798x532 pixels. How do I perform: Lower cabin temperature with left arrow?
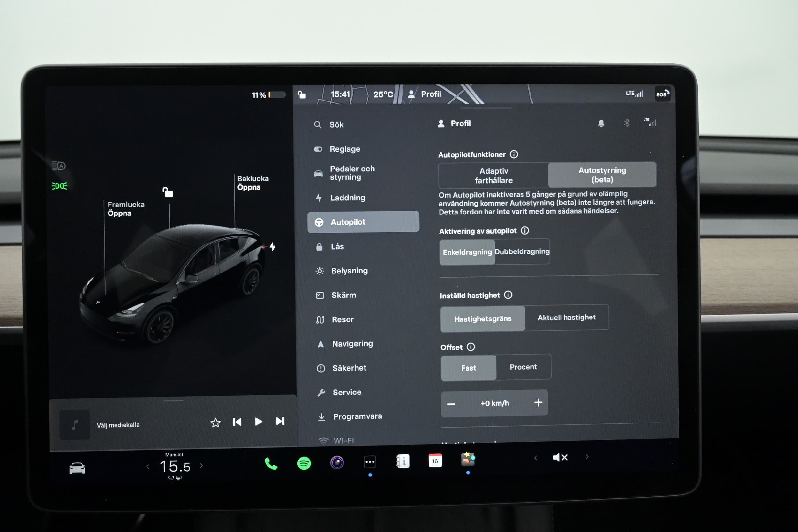point(147,467)
